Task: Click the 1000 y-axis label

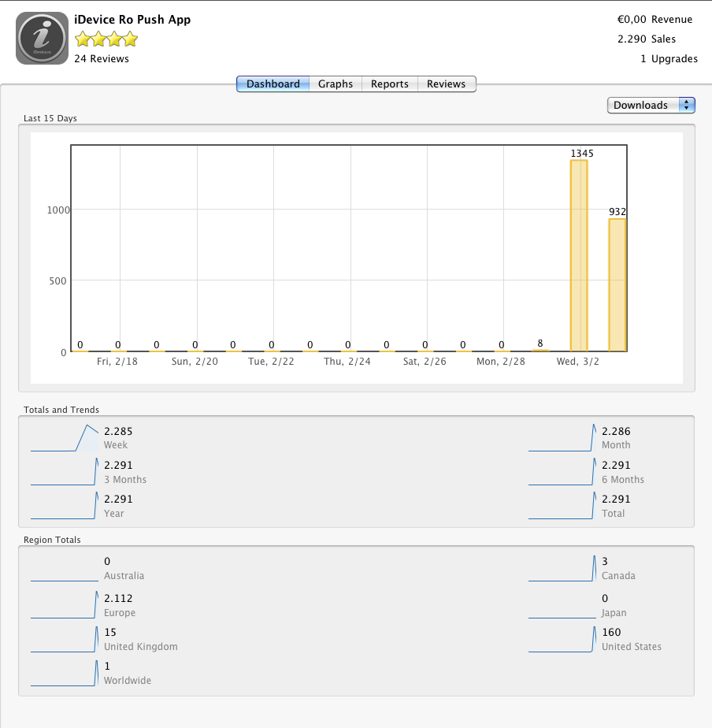Action: [58, 210]
